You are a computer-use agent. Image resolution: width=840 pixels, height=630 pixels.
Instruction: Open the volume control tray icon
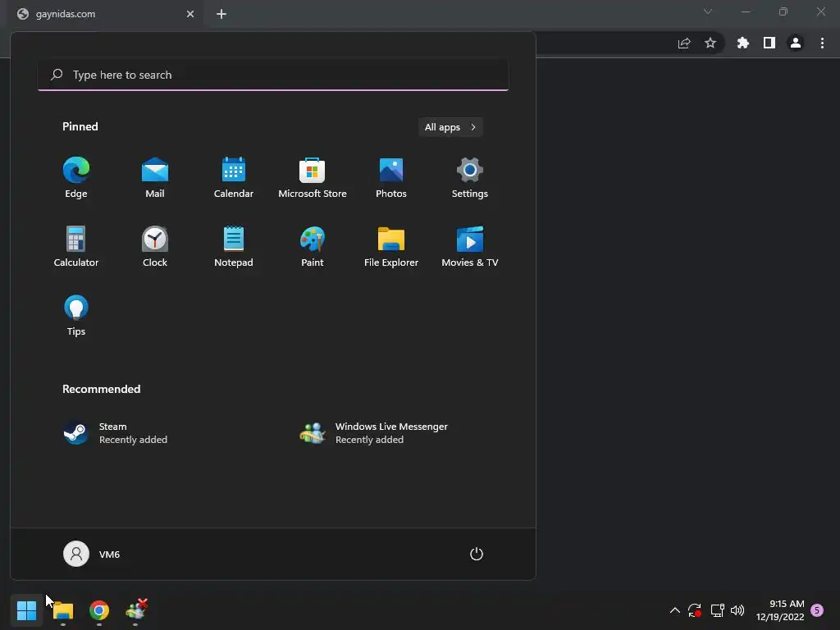click(x=737, y=610)
